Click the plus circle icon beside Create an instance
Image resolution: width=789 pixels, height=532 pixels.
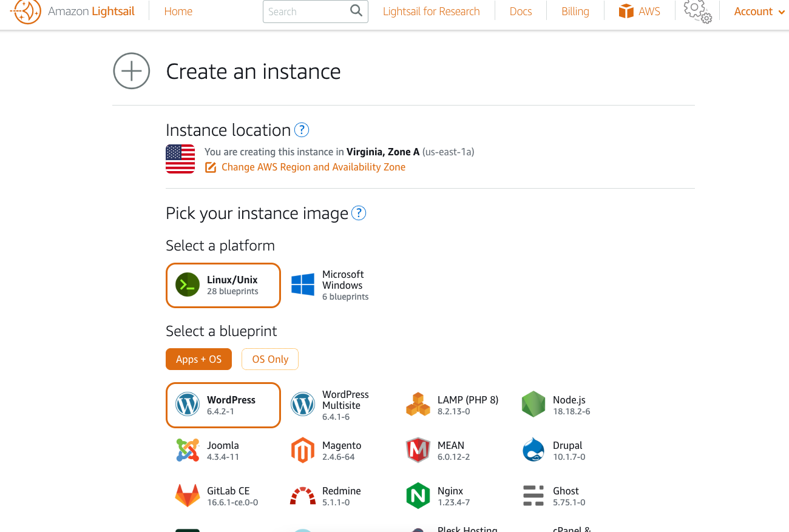132,71
